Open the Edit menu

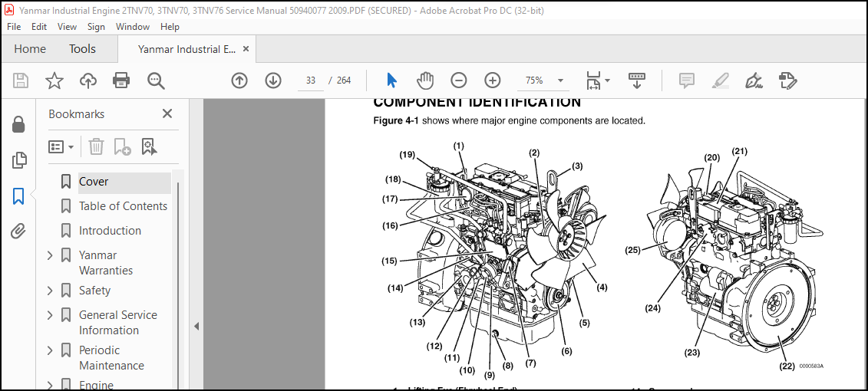pyautogui.click(x=38, y=27)
